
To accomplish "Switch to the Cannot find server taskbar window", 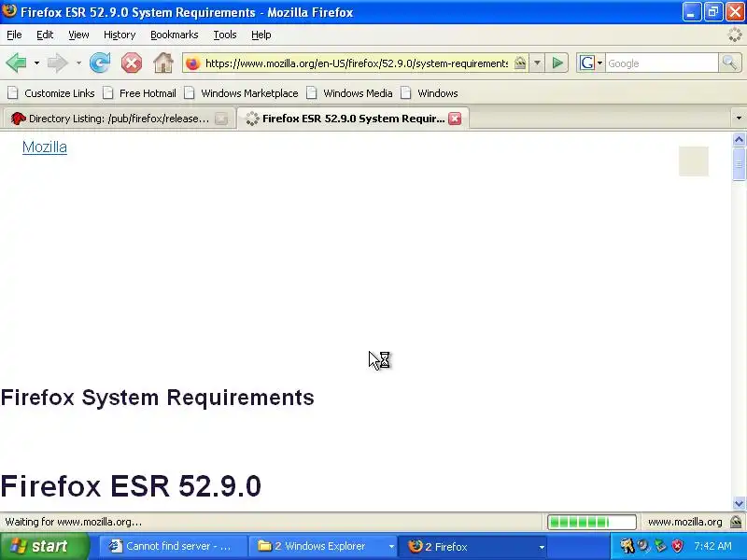I will coord(174,546).
